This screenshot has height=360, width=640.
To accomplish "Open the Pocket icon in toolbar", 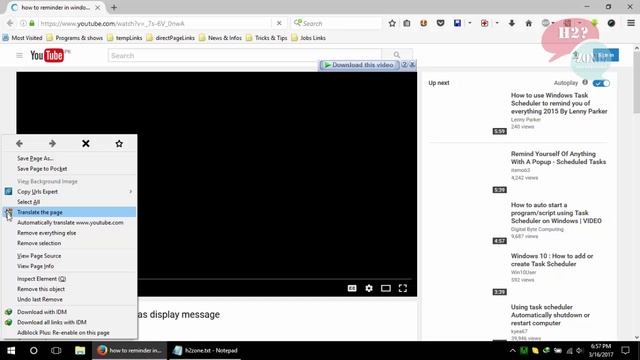I will point(440,23).
